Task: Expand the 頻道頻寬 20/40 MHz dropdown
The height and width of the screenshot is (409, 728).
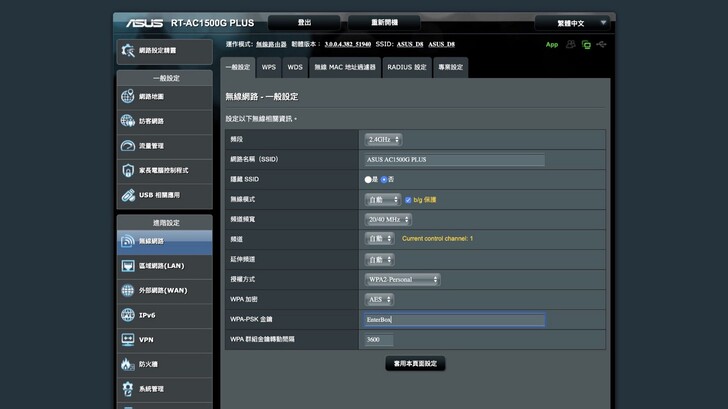Action: point(388,219)
